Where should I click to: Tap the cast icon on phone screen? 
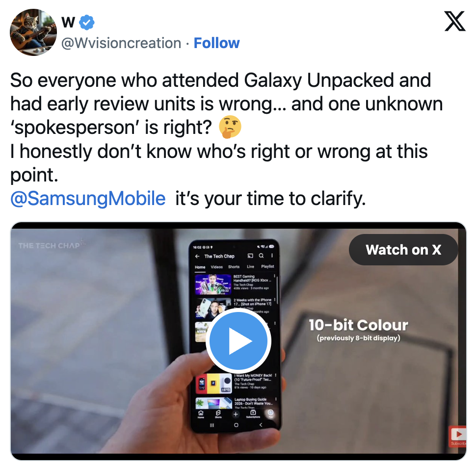pos(250,256)
